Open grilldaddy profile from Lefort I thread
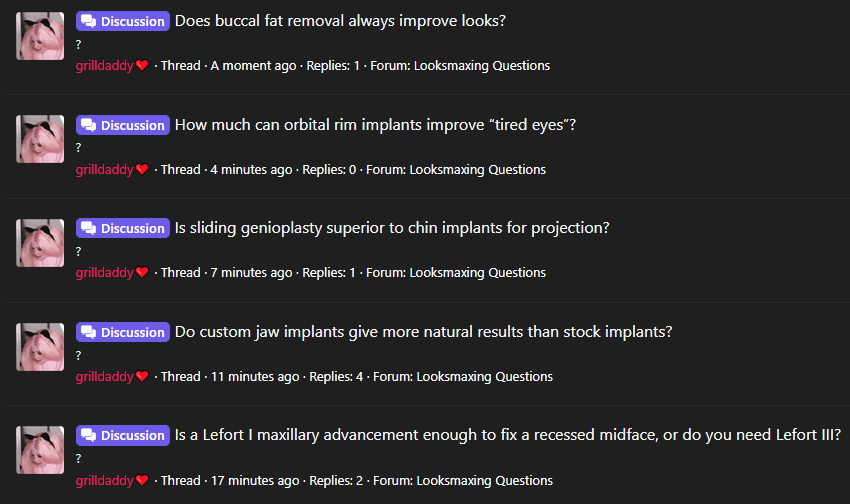Image resolution: width=850 pixels, height=504 pixels. pos(104,481)
